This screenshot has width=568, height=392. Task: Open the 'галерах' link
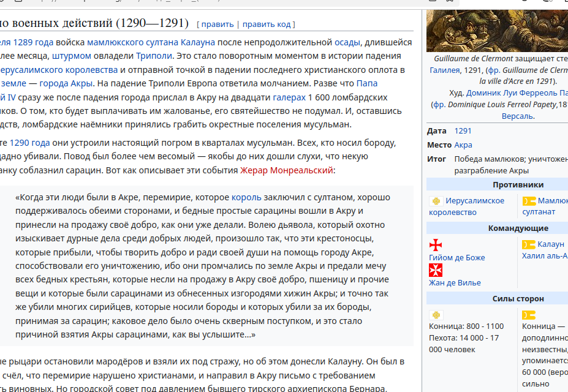(x=289, y=97)
